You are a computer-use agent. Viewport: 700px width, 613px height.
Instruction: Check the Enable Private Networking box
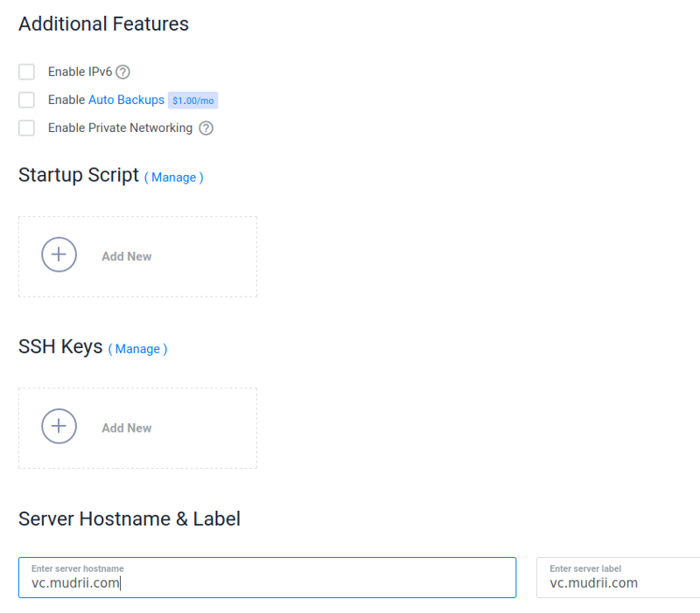point(26,128)
